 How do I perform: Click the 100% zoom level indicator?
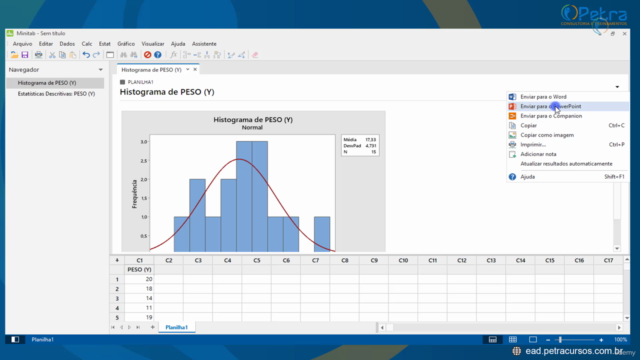tap(620, 340)
